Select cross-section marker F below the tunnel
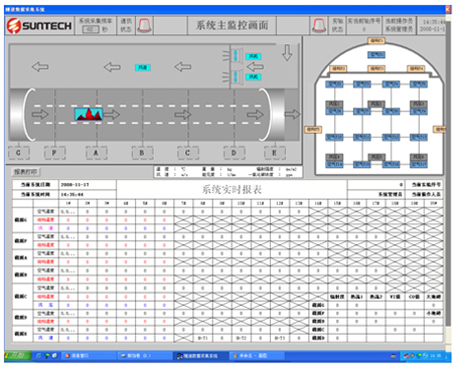The width and height of the screenshot is (462, 367). [x=54, y=153]
